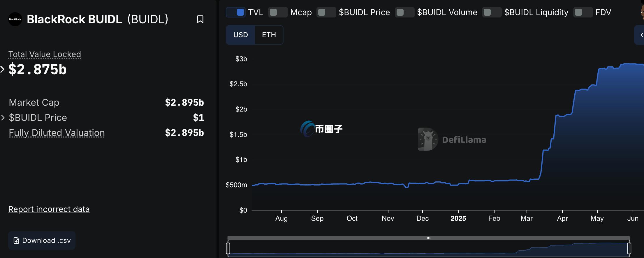Click the $2.875b TVL value
Image resolution: width=644 pixels, height=258 pixels.
(37, 70)
